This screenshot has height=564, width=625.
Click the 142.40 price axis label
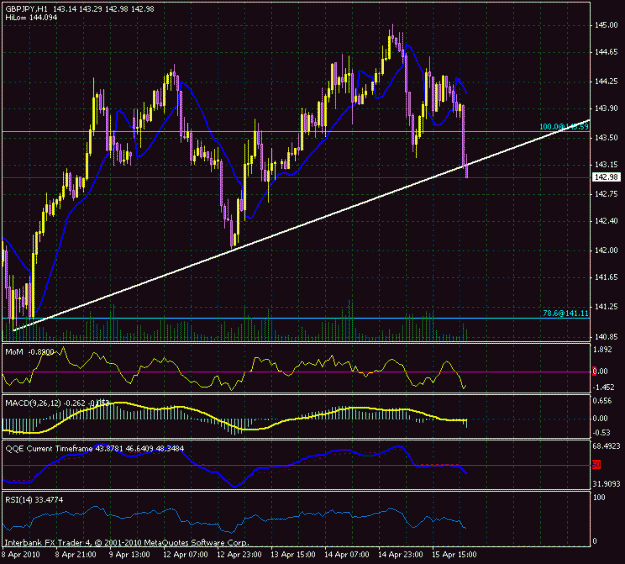(606, 221)
